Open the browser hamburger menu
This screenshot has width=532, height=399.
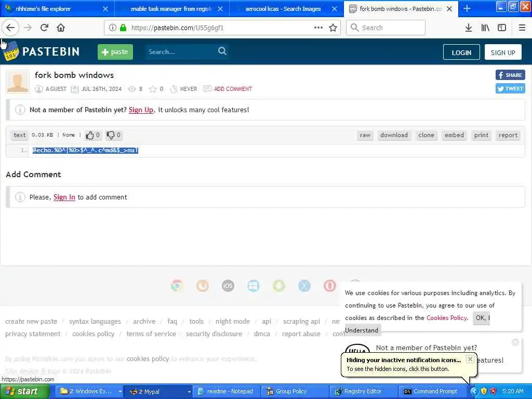[x=522, y=28]
